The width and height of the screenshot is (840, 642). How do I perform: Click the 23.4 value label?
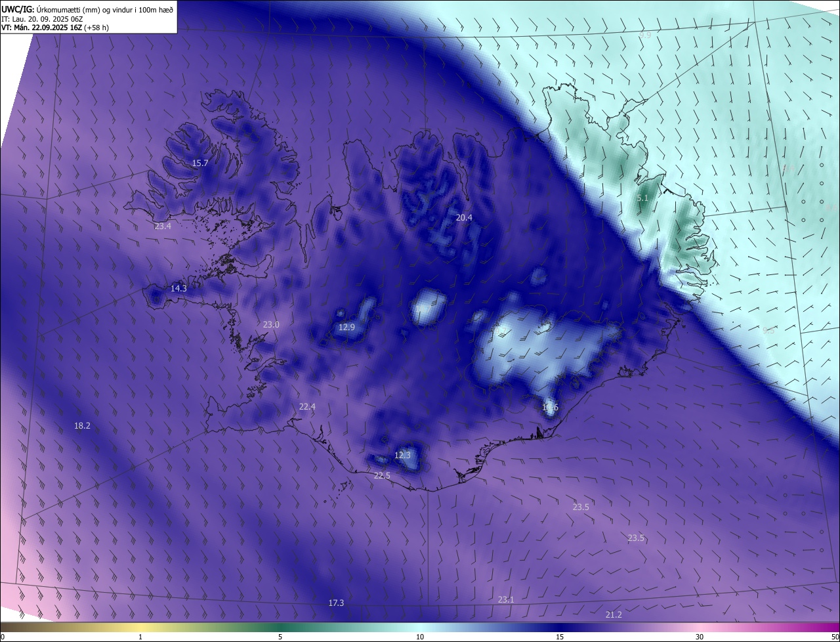tap(163, 226)
